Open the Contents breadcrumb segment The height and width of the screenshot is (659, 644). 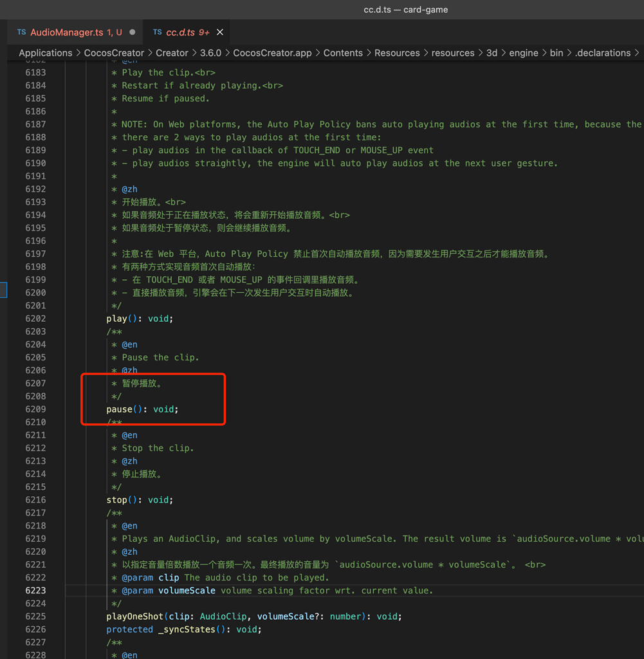(x=343, y=53)
